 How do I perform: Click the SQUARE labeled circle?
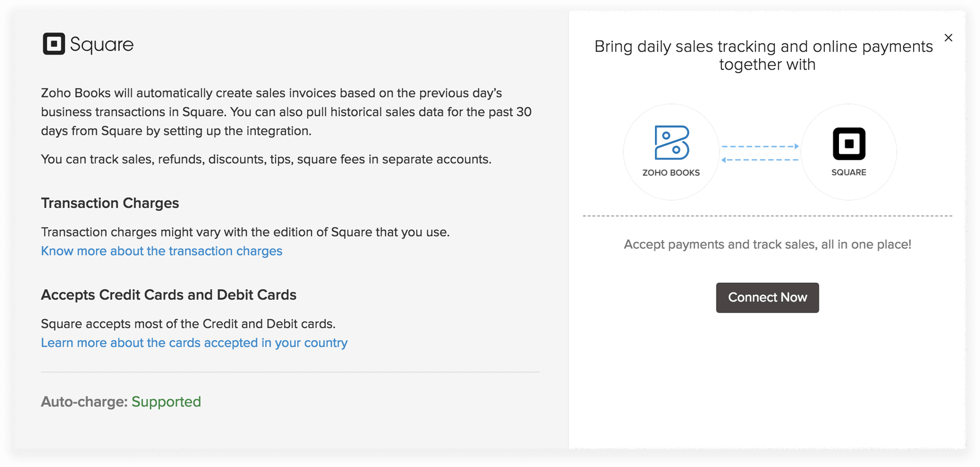tap(848, 151)
